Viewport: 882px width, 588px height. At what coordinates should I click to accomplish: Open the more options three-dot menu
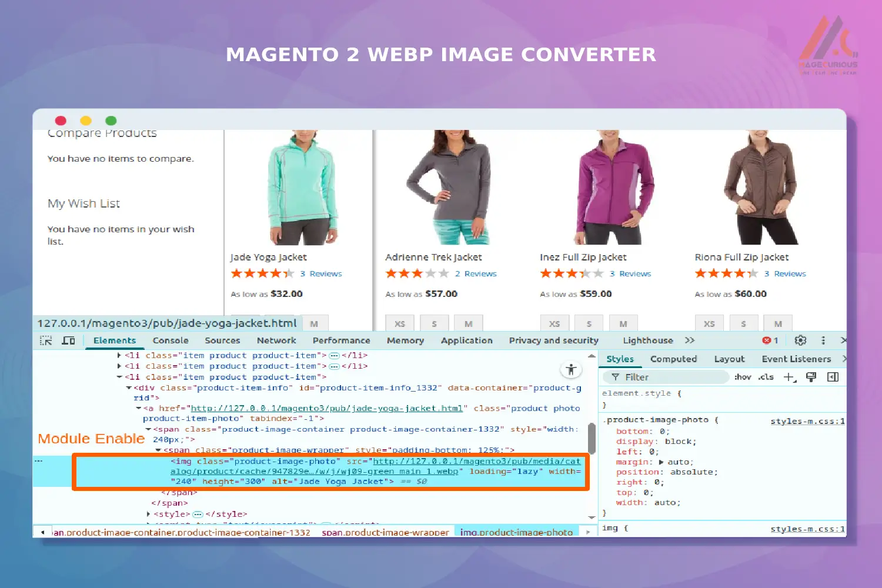pos(823,340)
